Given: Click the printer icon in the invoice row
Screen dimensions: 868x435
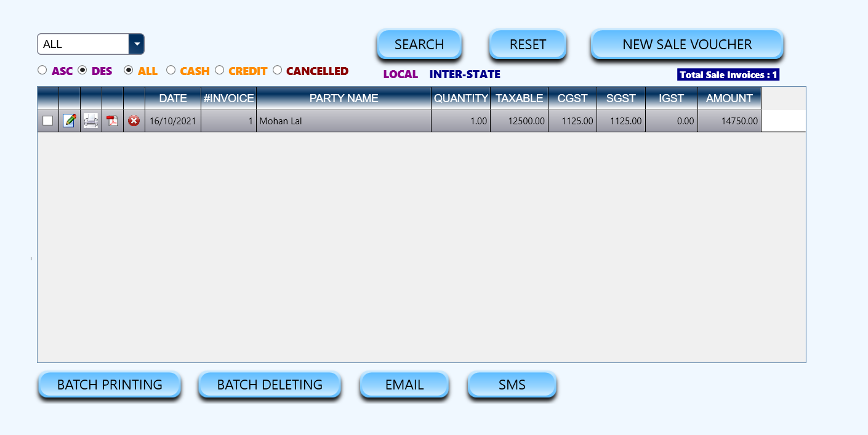Looking at the screenshot, I should click(91, 121).
